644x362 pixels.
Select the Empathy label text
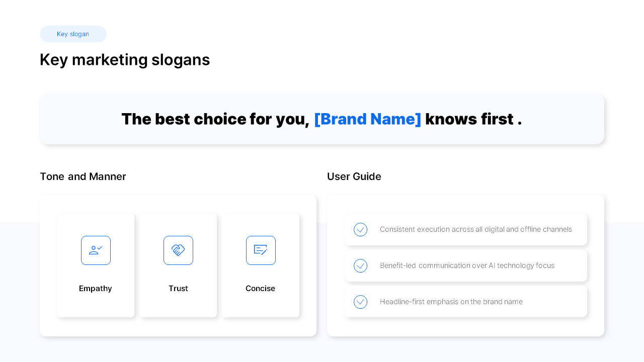click(x=96, y=289)
